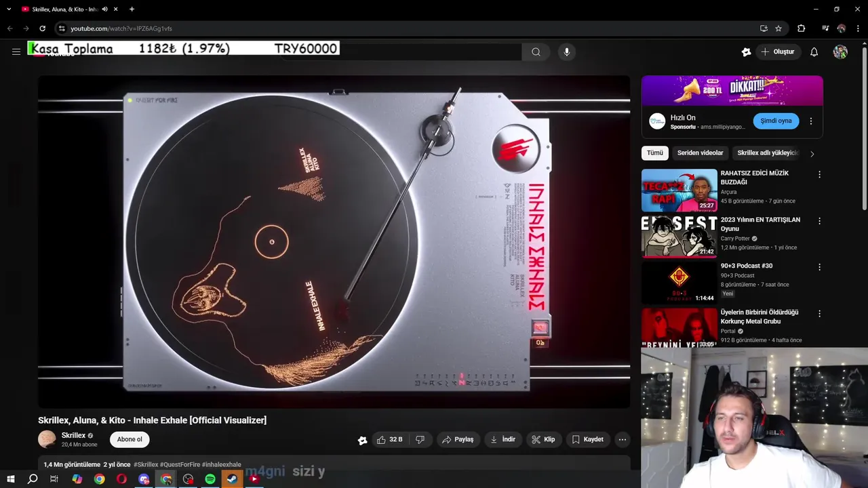
Task: Open Spotify from the taskbar
Action: 210,479
